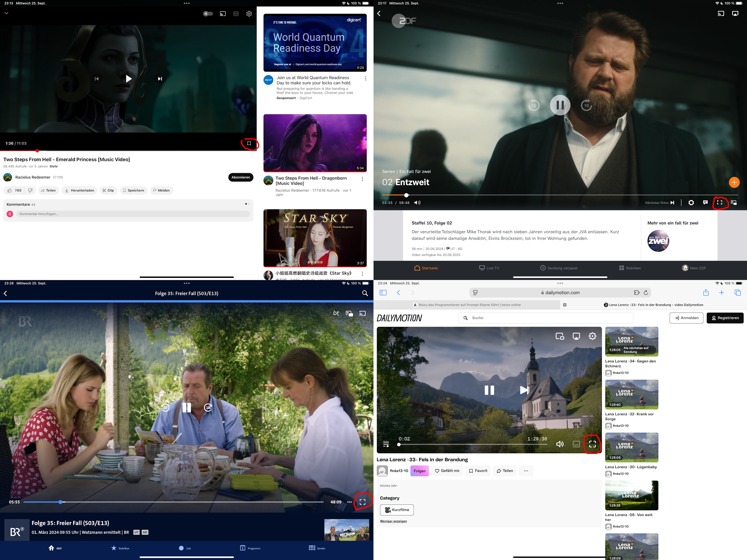Toggle YouTube autoplay switch

click(208, 14)
